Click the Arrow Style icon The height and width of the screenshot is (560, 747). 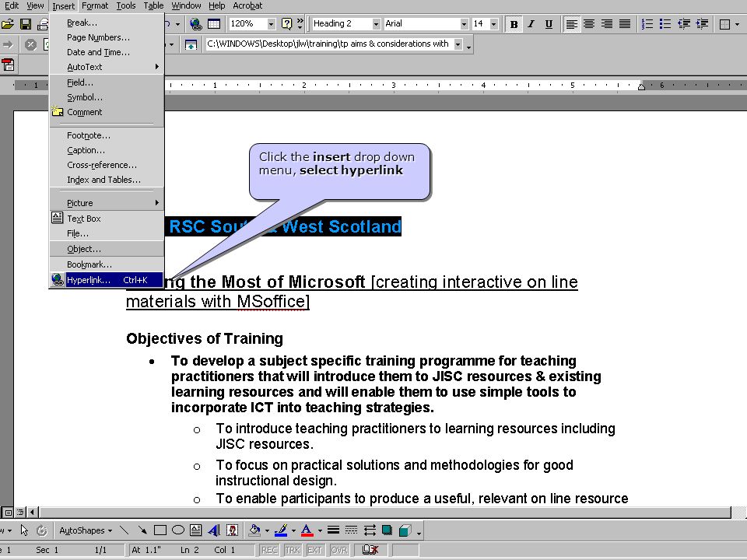[369, 530]
